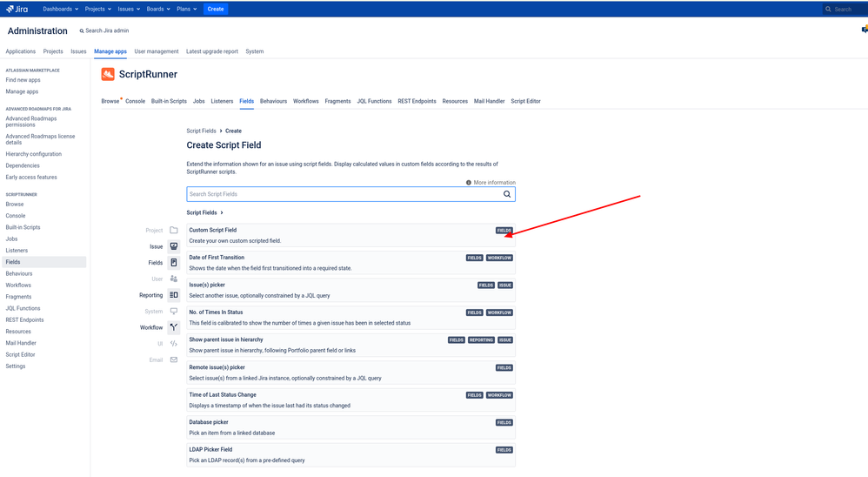Click the Script Fields breadcrumb link
868x477 pixels.
coord(202,131)
